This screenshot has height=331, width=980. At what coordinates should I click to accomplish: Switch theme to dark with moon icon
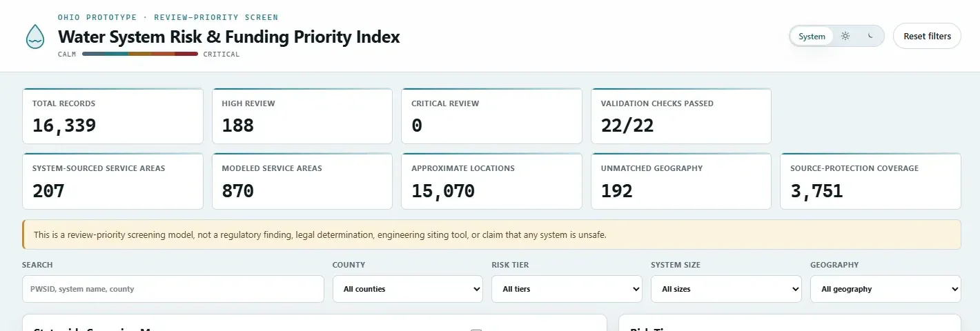pos(870,37)
